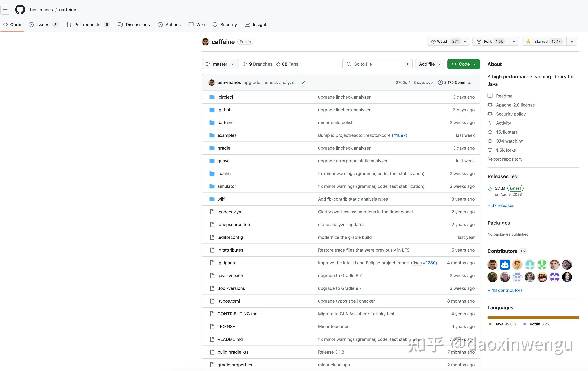The image size is (588, 371).
Task: Click the #1280 issue link
Action: click(x=429, y=263)
